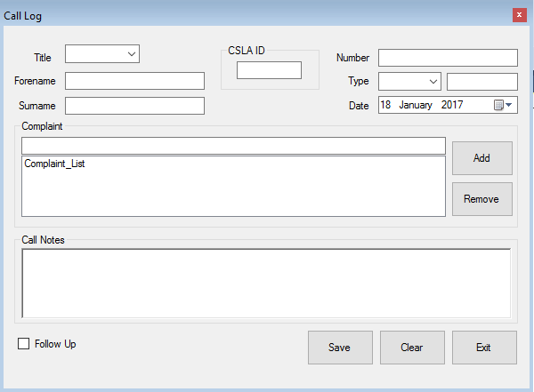
Task: Click the Surname input field
Action: coord(135,106)
